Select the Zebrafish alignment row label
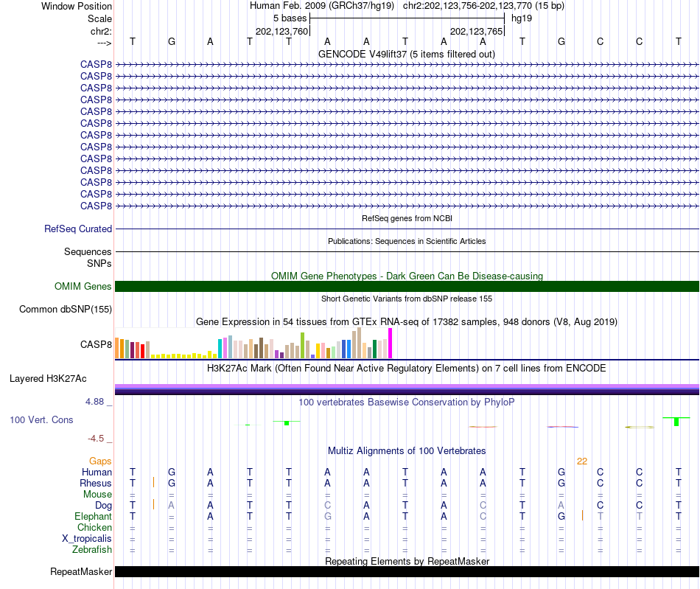The width and height of the screenshot is (700, 589). (x=92, y=549)
